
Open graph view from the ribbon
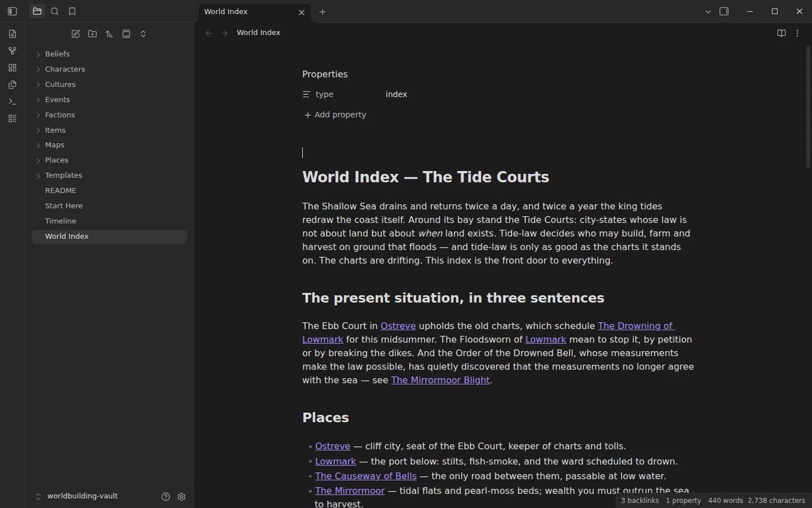pyautogui.click(x=12, y=51)
